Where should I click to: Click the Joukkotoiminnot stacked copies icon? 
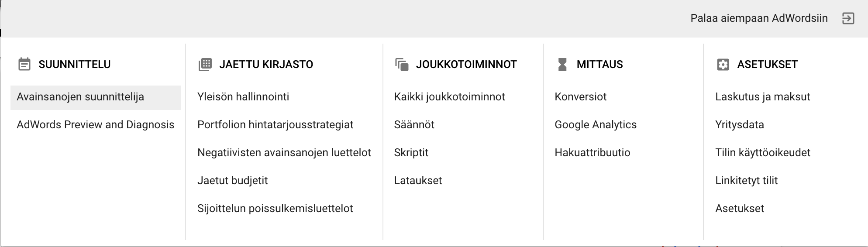click(402, 65)
